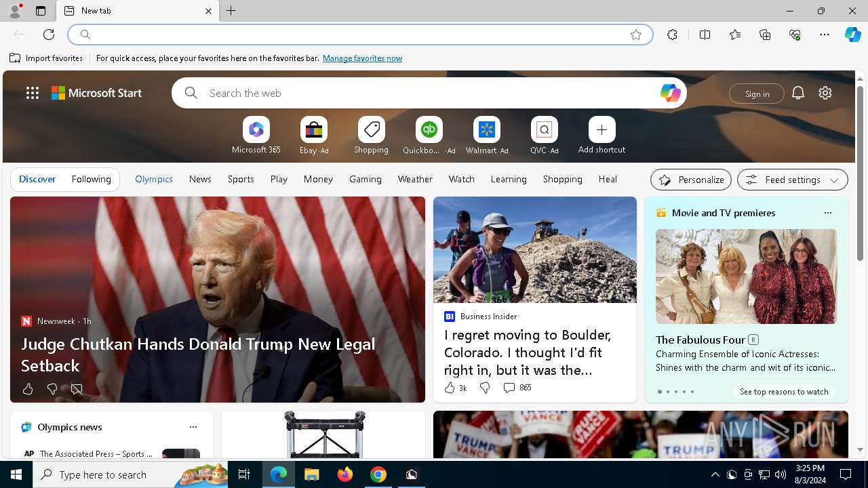Select first carousel dot in premieres card
This screenshot has height=488, width=868.
(x=659, y=392)
